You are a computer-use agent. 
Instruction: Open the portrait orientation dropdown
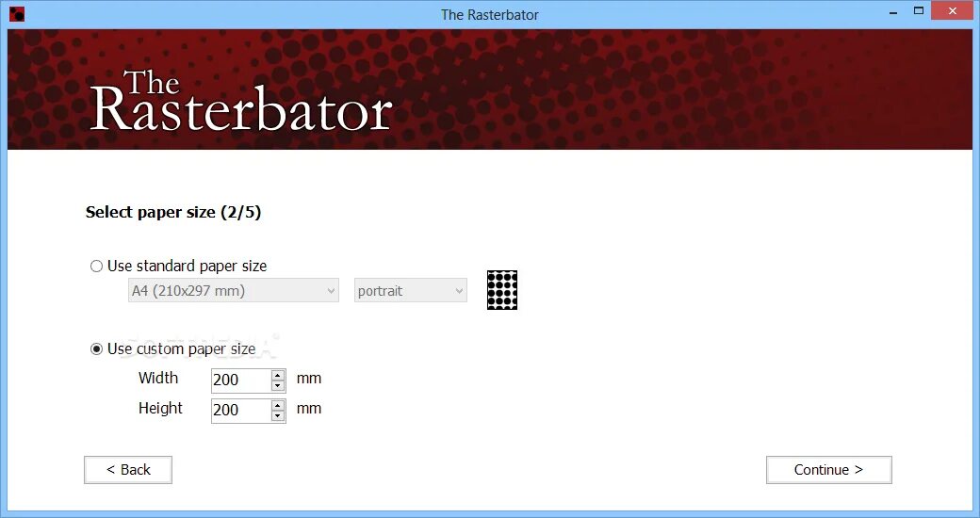tap(411, 291)
